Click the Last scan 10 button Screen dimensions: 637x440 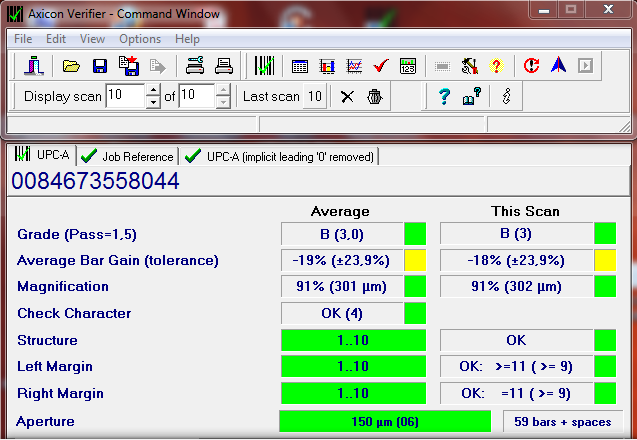pos(315,96)
